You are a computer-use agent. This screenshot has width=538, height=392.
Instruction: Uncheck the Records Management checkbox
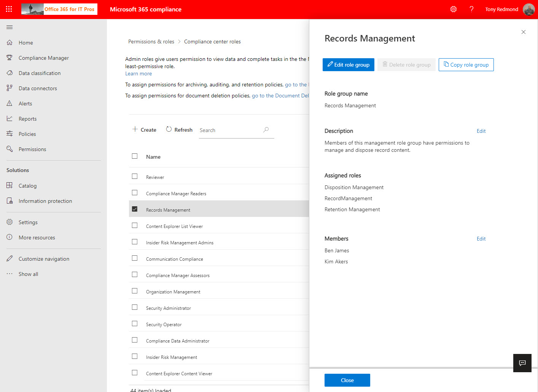[x=135, y=209]
